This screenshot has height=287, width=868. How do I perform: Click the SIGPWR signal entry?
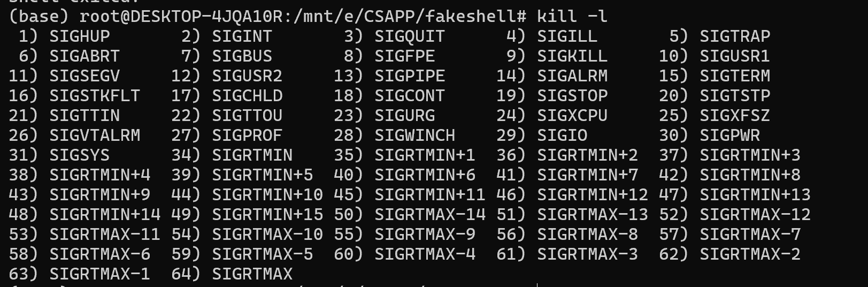tap(729, 135)
